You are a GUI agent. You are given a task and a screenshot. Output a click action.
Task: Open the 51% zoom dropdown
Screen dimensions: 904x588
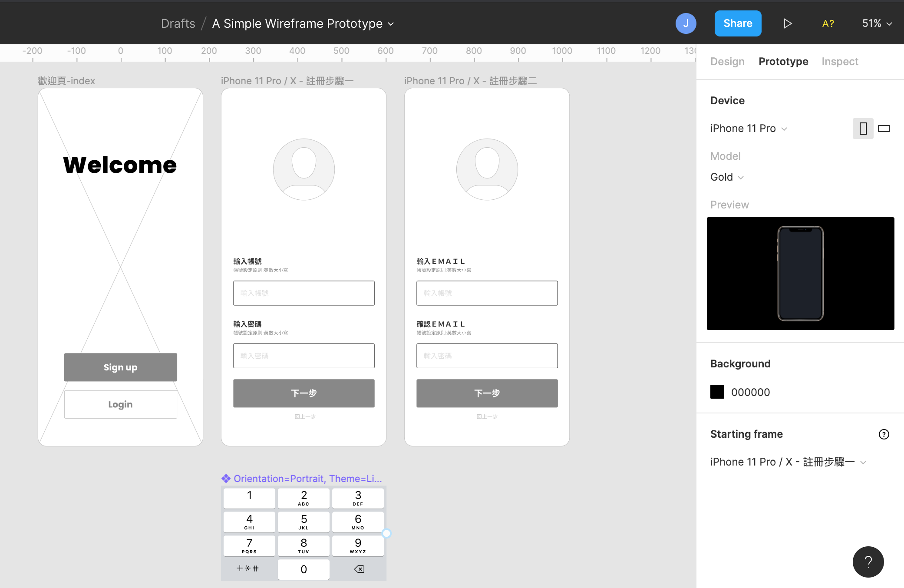[x=877, y=23]
